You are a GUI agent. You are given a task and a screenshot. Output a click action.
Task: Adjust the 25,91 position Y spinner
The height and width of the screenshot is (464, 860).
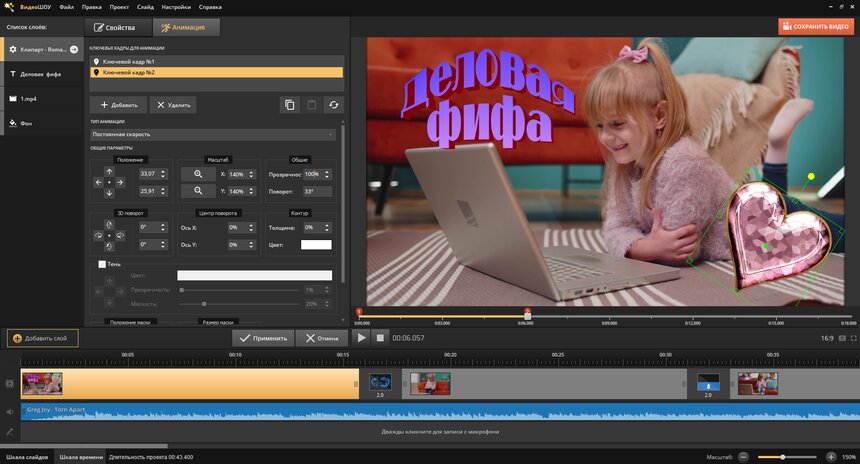153,191
